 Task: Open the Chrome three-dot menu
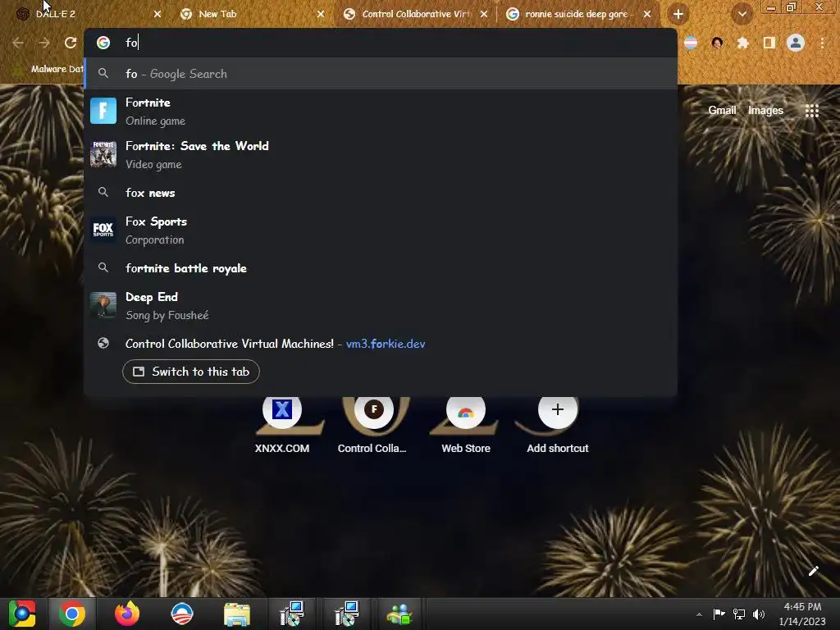pyautogui.click(x=822, y=43)
